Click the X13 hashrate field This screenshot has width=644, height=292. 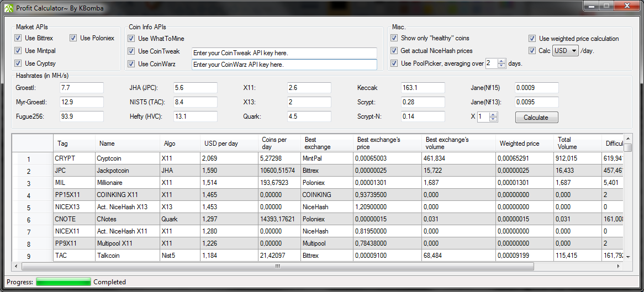[309, 102]
